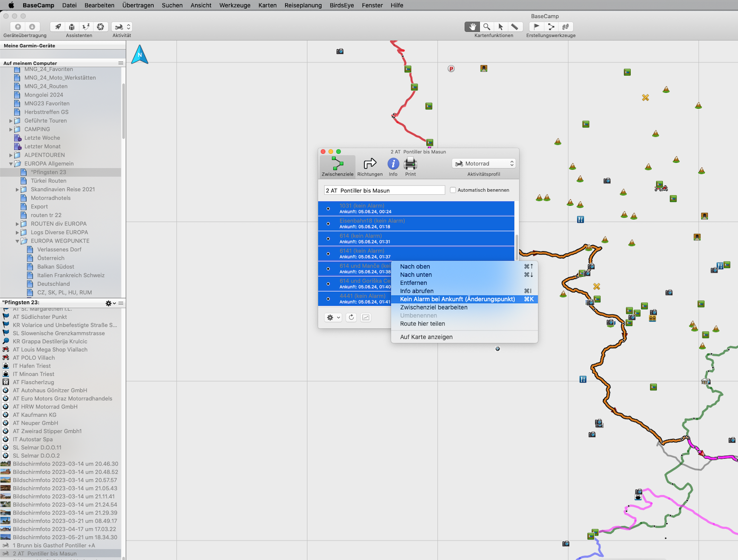738x560 pixels.
Task: Collapse the EUROPA Allgemein folder
Action: [x=11, y=164]
